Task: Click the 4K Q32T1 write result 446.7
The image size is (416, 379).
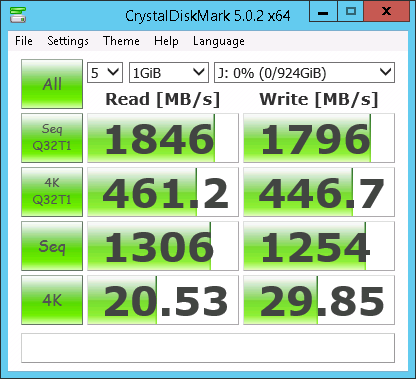Action: pos(319,192)
